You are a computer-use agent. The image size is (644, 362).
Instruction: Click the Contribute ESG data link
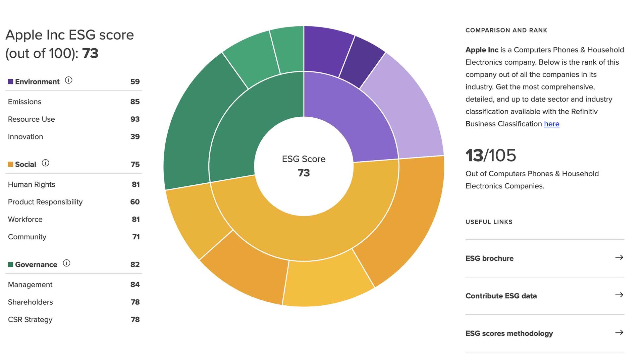[x=501, y=296]
